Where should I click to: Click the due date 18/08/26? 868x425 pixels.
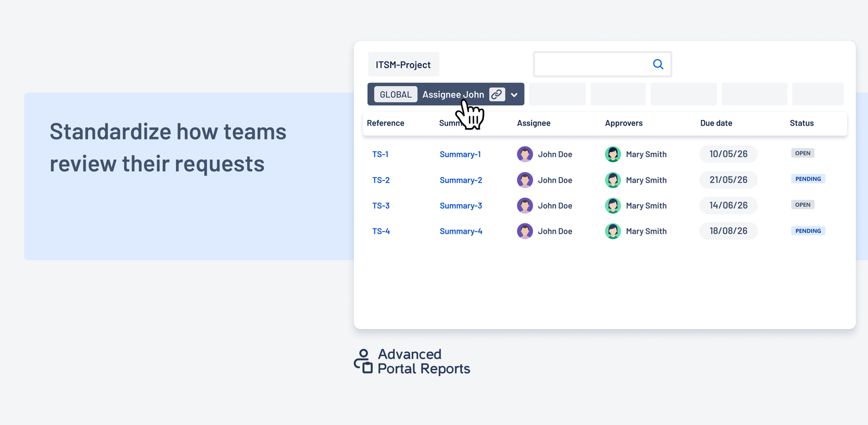728,231
